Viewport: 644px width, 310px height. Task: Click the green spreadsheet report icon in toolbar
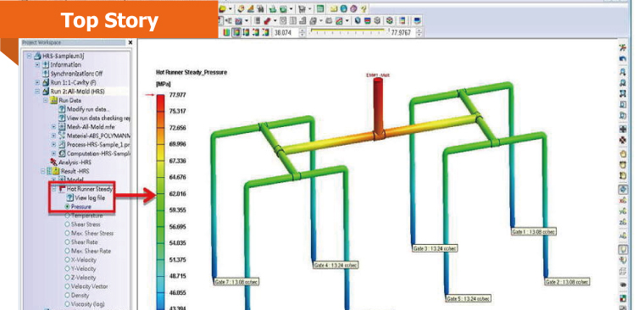point(321,8)
